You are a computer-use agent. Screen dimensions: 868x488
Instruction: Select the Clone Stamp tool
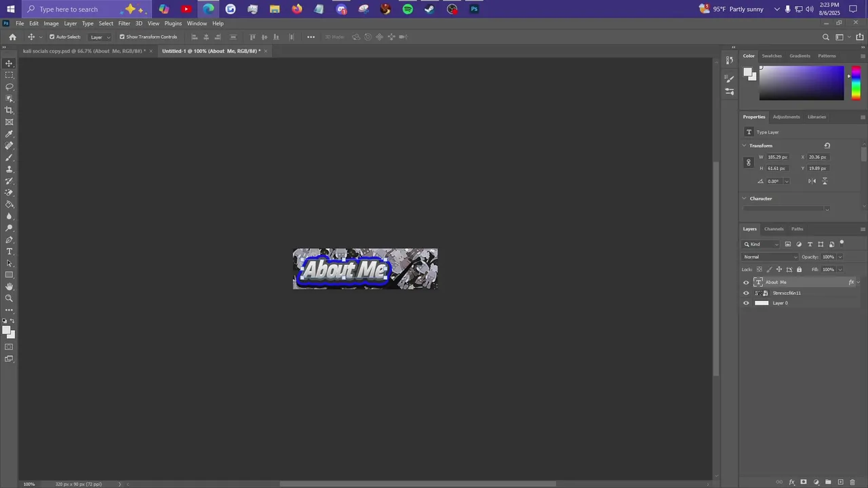[9, 169]
